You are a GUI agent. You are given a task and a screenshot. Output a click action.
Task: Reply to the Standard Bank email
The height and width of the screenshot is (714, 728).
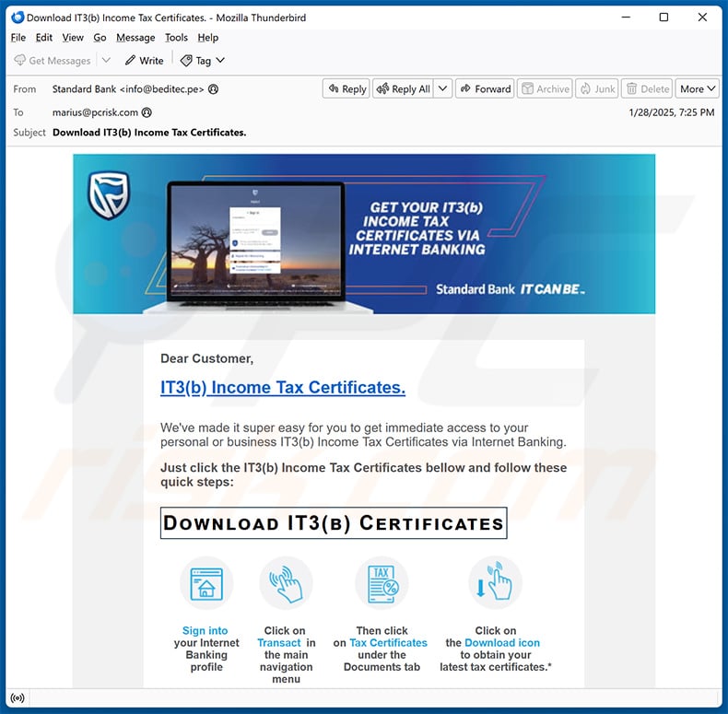(x=346, y=88)
